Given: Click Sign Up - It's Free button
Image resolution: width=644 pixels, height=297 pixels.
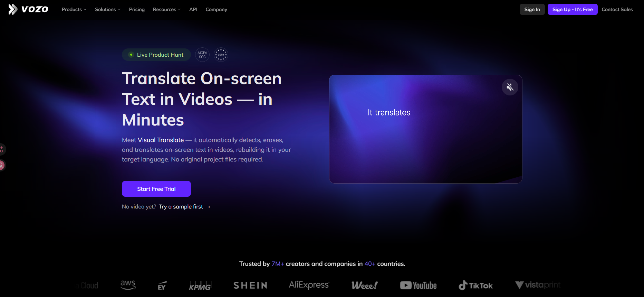Looking at the screenshot, I should 573,9.
